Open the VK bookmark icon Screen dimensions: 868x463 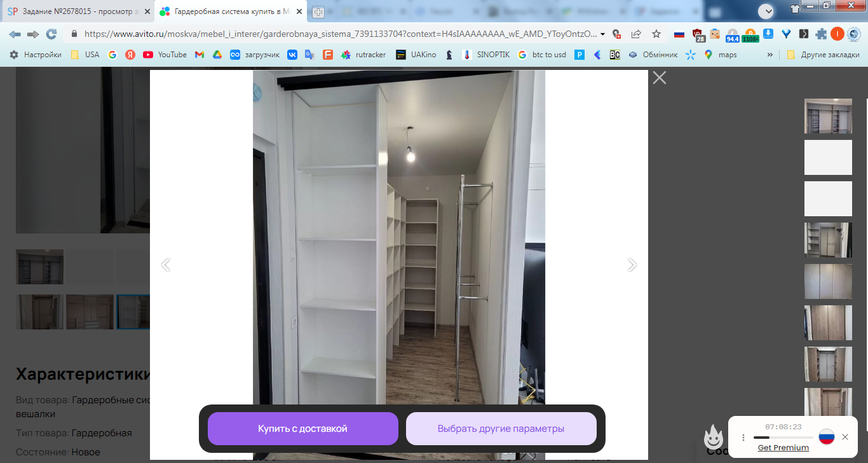(x=292, y=55)
